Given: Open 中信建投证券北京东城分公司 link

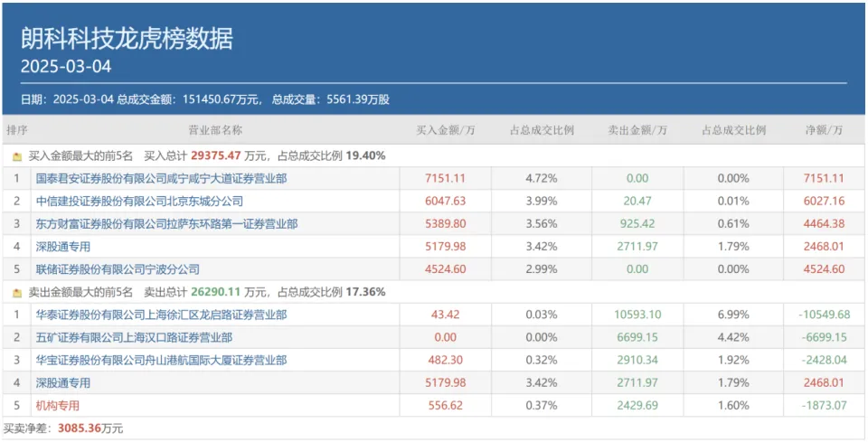Looking at the screenshot, I should [139, 202].
